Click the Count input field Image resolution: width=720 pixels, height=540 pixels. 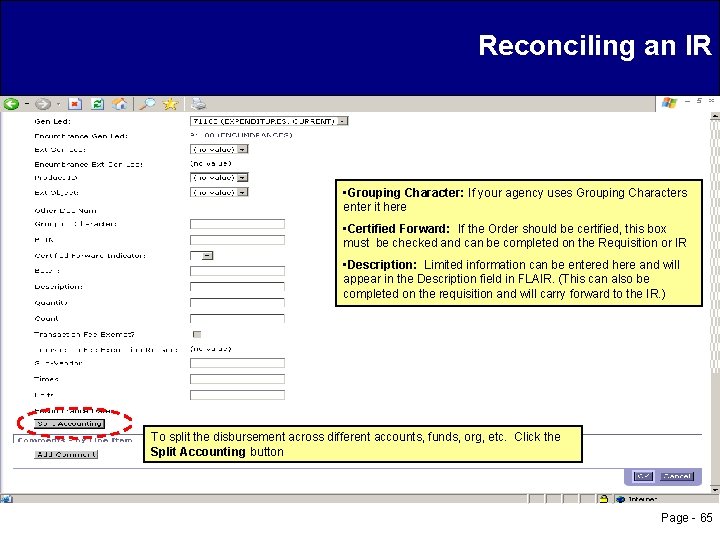(237, 319)
